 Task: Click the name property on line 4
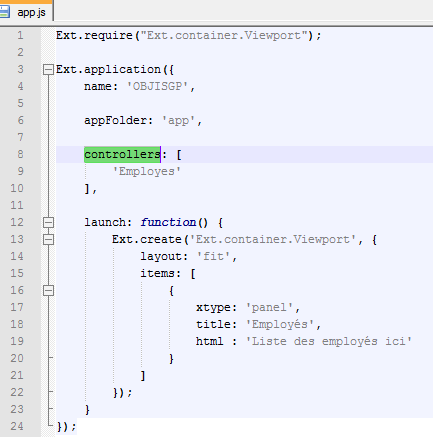coord(98,86)
